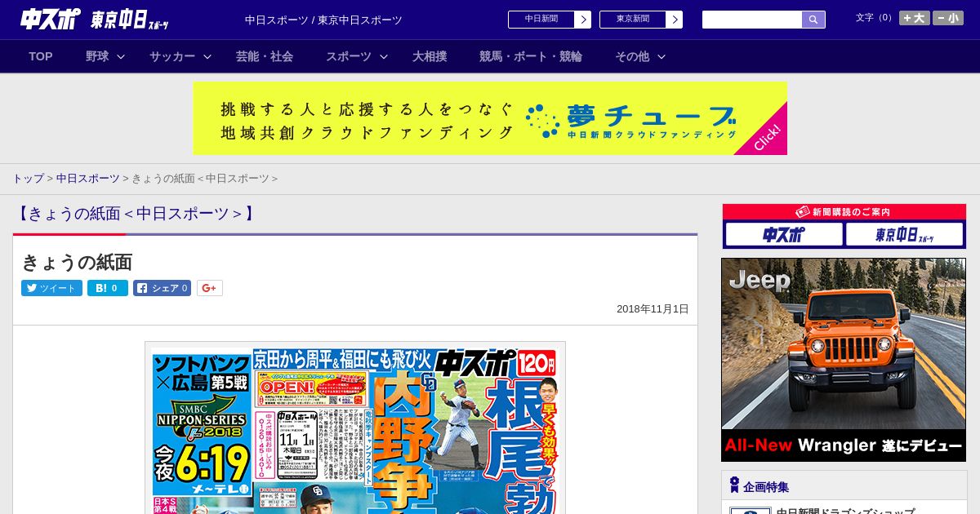This screenshot has height=514, width=980.
Task: Click the Hatena bookmark B! button
Action: [108, 288]
